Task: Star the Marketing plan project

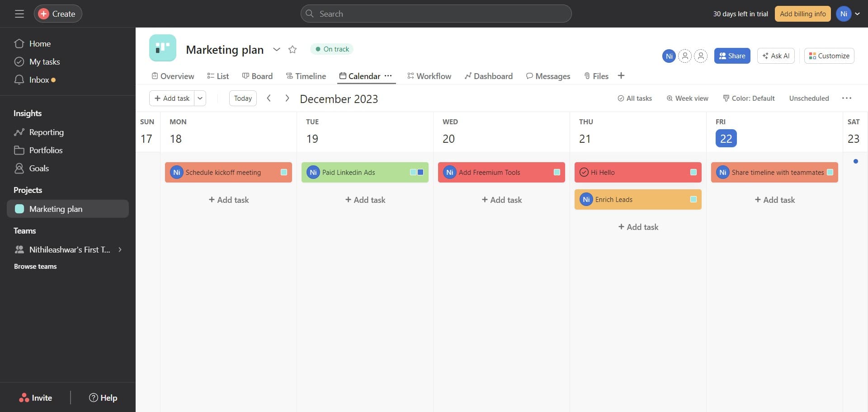Action: (292, 49)
